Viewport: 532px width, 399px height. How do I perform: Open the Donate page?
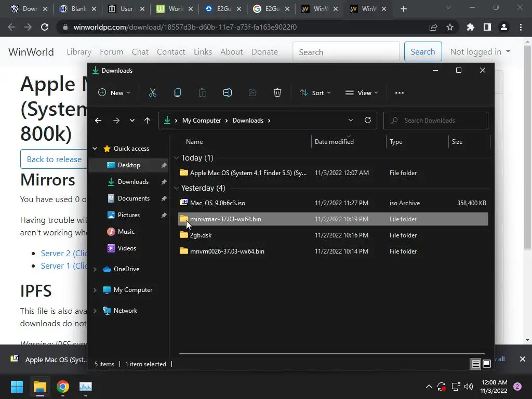click(264, 51)
